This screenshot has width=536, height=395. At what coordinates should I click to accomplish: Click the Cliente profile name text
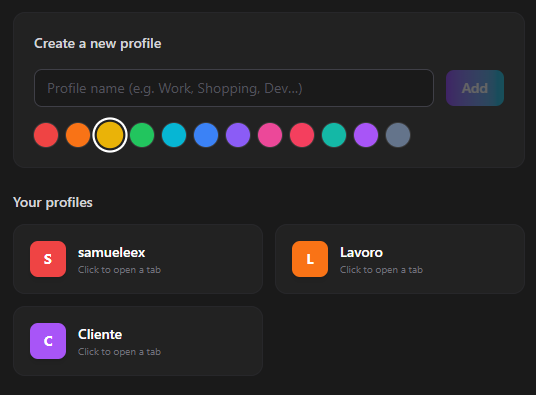click(100, 335)
